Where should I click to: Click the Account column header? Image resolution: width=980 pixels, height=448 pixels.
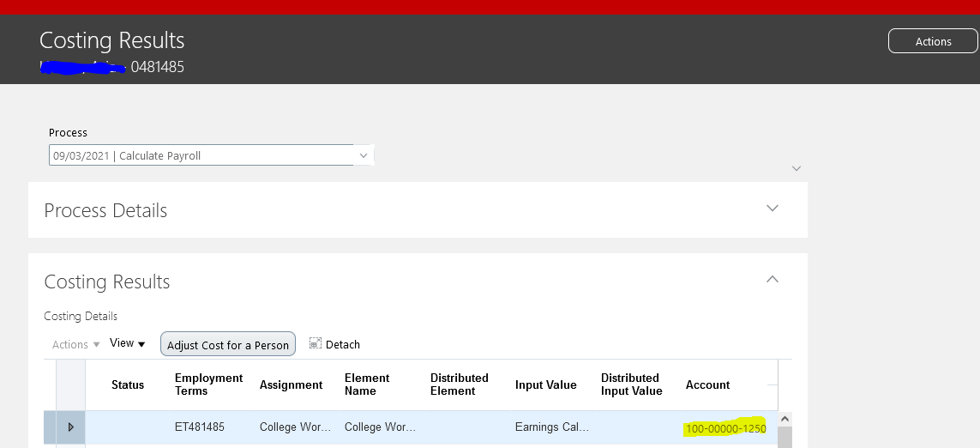(x=707, y=384)
